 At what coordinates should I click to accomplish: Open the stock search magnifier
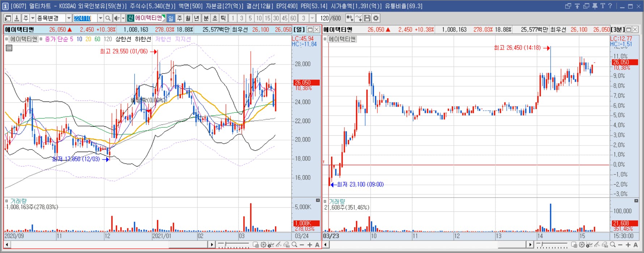[108, 18]
